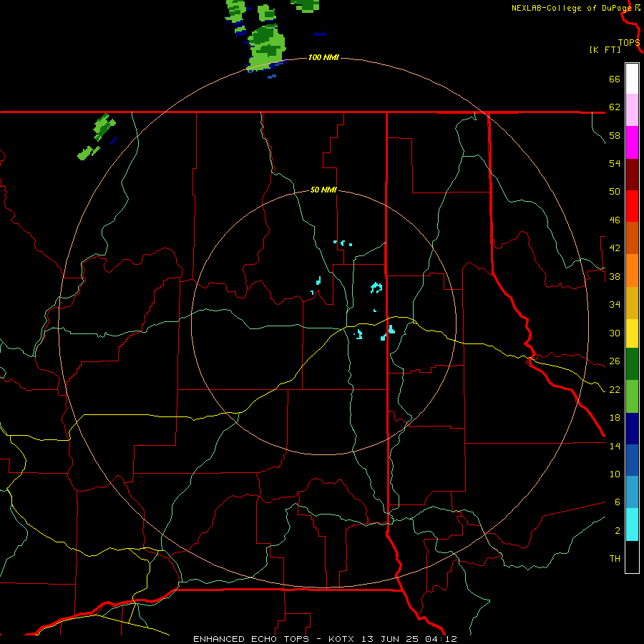Click the 42 legend value

coord(615,248)
